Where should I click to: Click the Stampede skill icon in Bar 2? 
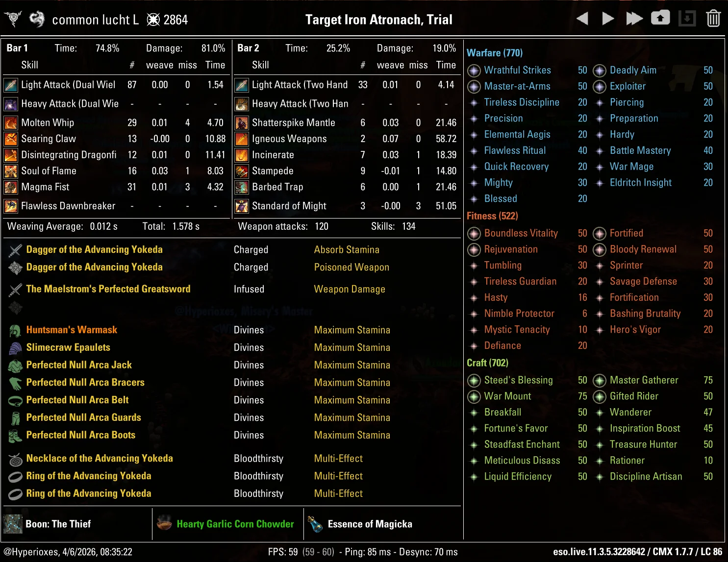coord(242,171)
